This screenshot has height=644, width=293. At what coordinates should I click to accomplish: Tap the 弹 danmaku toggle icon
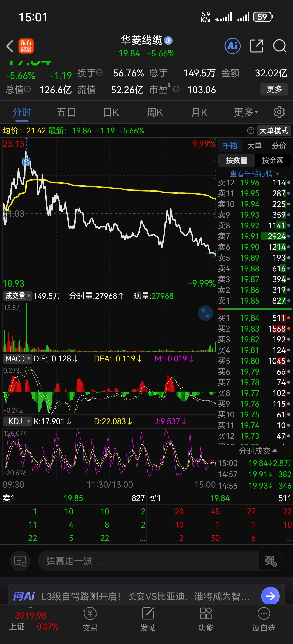pyautogui.click(x=271, y=561)
